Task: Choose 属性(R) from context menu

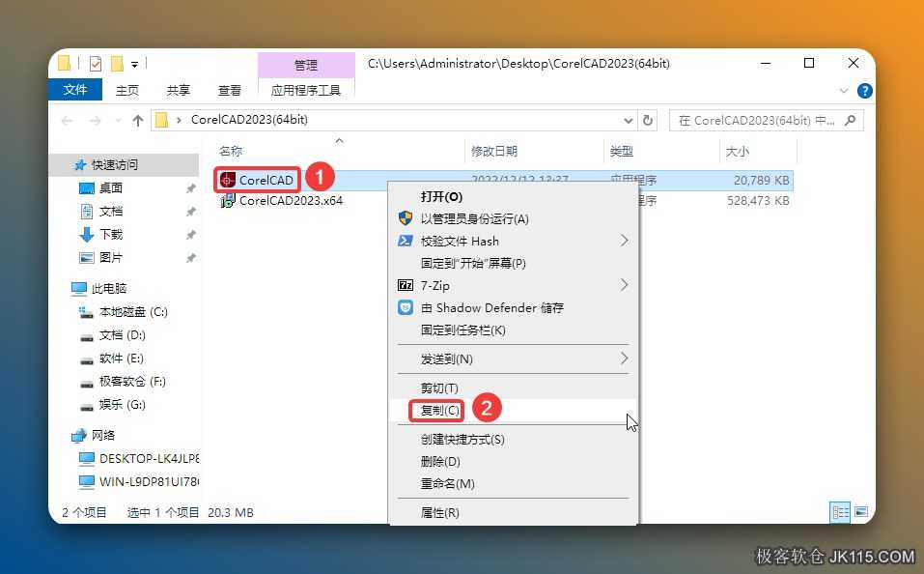Action: (x=513, y=513)
